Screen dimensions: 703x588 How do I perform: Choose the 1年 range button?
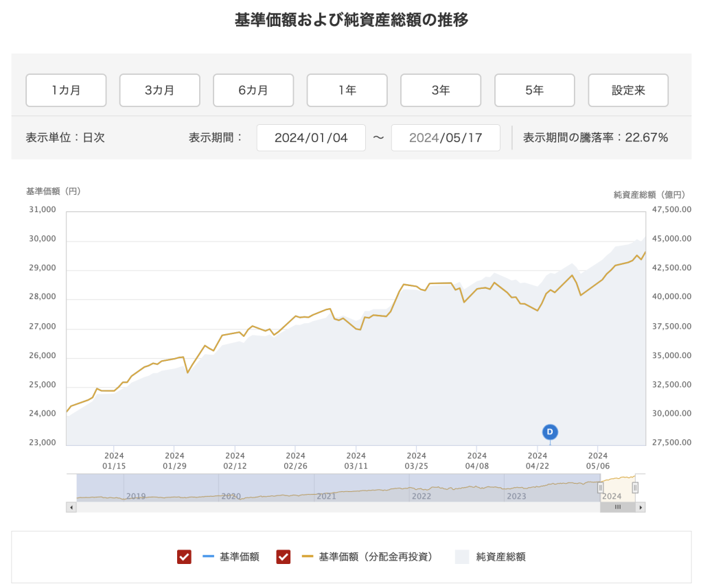point(347,91)
